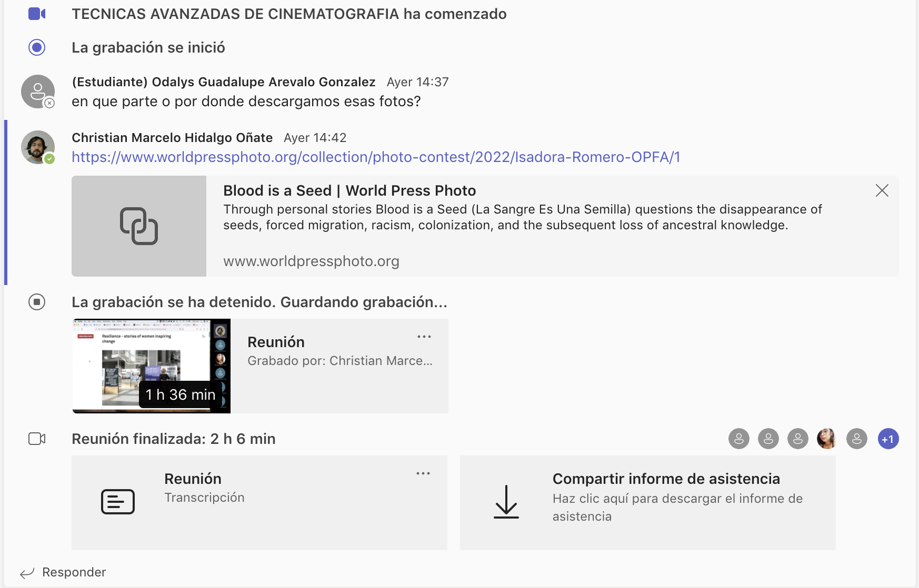Download the attendance report via arrow icon
919x588 pixels.
click(506, 502)
